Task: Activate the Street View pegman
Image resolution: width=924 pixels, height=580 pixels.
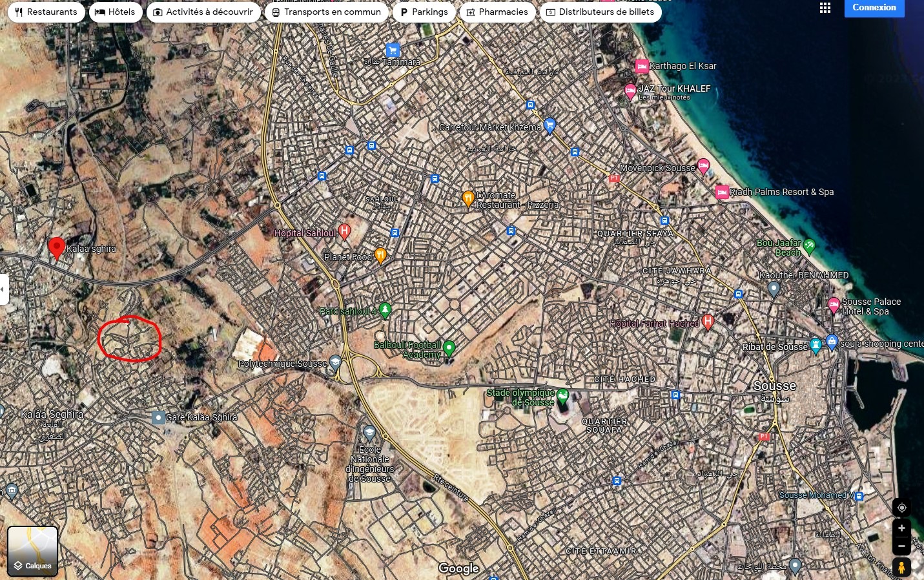Action: tap(901, 568)
